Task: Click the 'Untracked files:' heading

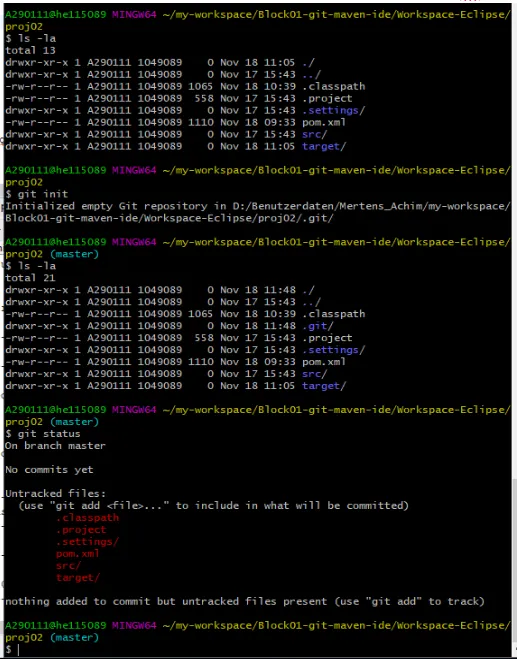Action: [55, 493]
